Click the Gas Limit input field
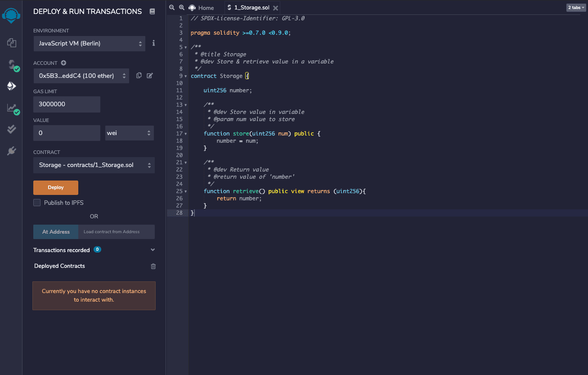588x375 pixels. [67, 104]
